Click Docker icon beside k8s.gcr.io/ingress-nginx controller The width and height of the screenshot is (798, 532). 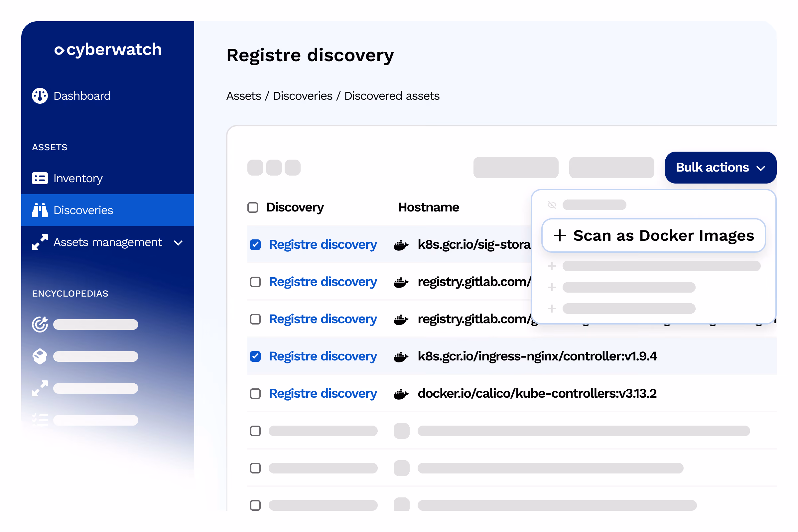click(x=401, y=356)
